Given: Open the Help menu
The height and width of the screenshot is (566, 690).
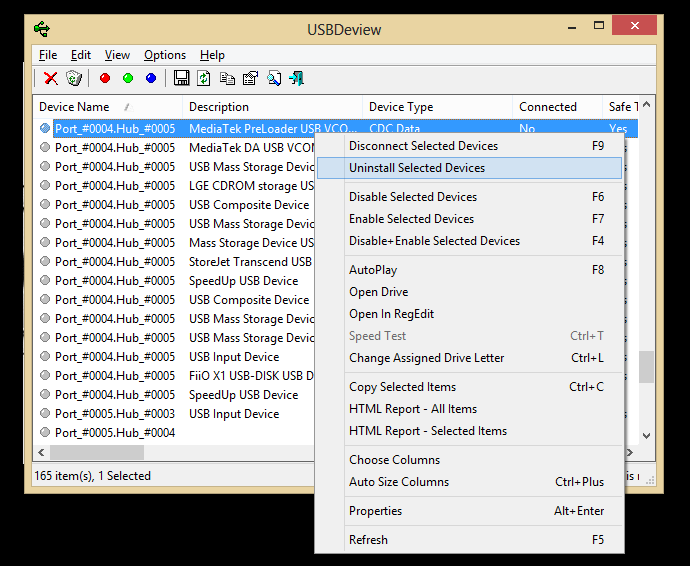Looking at the screenshot, I should point(212,55).
